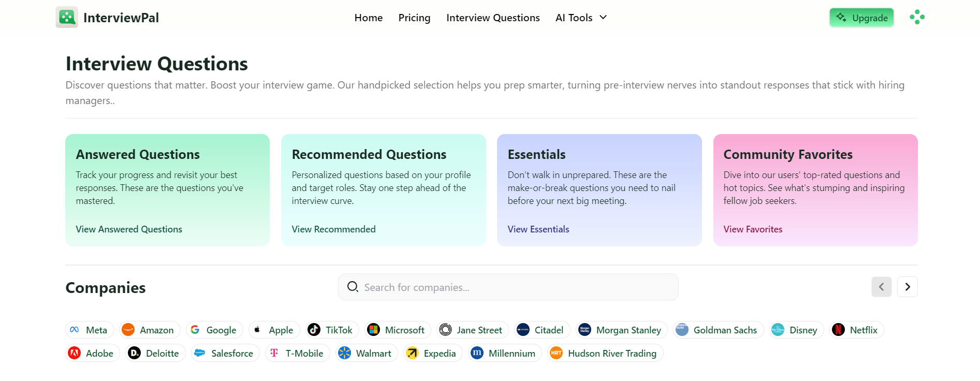Viewport: 980px width, 381px height.
Task: Open the View Answered Questions link
Action: click(x=129, y=229)
